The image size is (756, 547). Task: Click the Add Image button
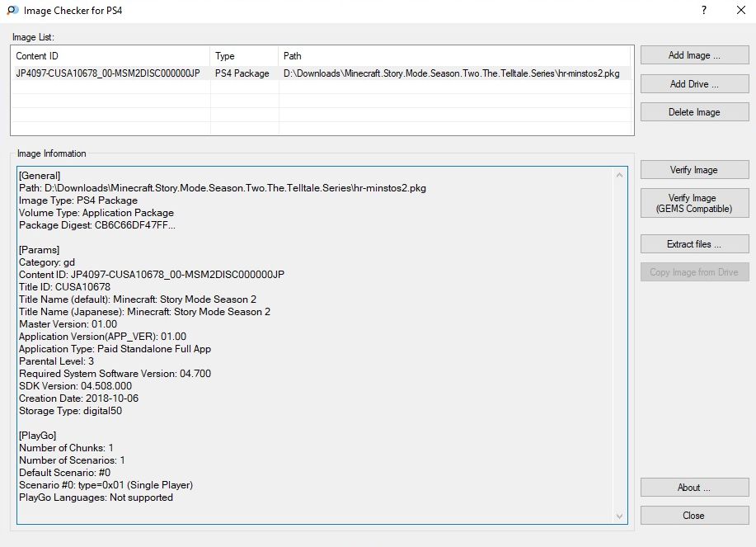(694, 55)
